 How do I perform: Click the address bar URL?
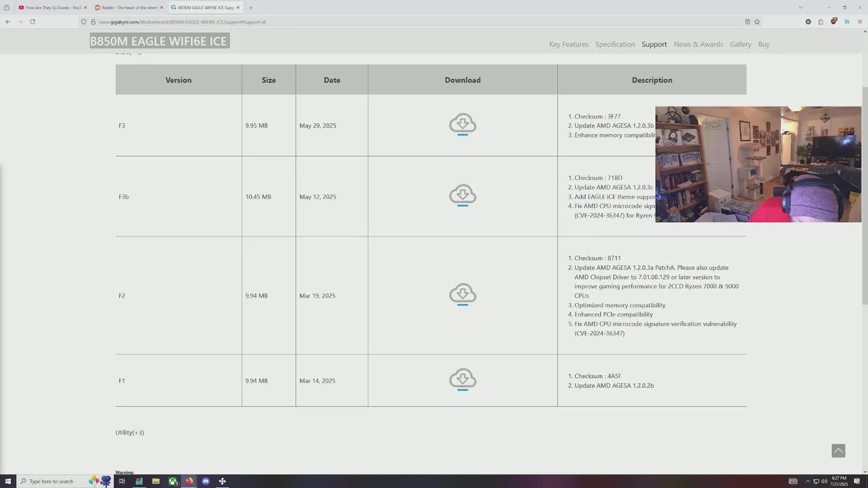point(182,22)
